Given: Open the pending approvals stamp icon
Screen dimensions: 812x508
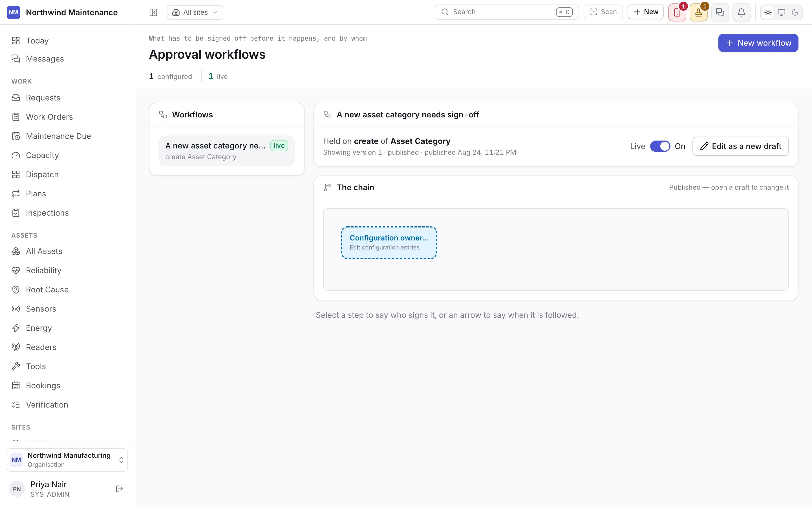Looking at the screenshot, I should pyautogui.click(x=699, y=13).
